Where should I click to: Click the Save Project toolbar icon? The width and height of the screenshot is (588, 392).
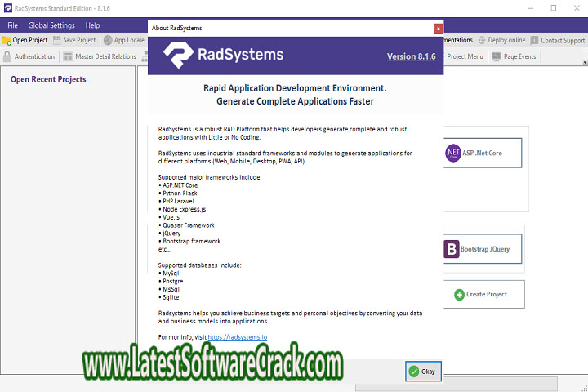58,40
